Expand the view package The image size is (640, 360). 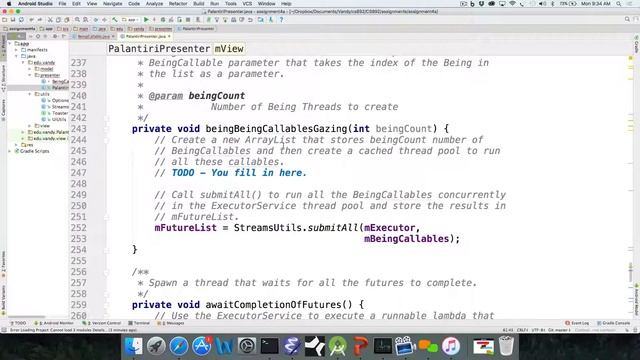point(30,126)
